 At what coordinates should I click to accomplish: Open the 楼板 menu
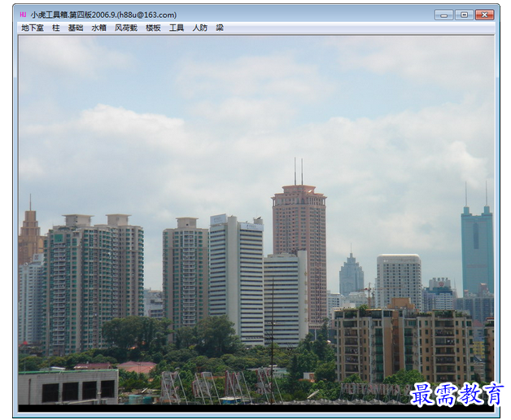(153, 28)
